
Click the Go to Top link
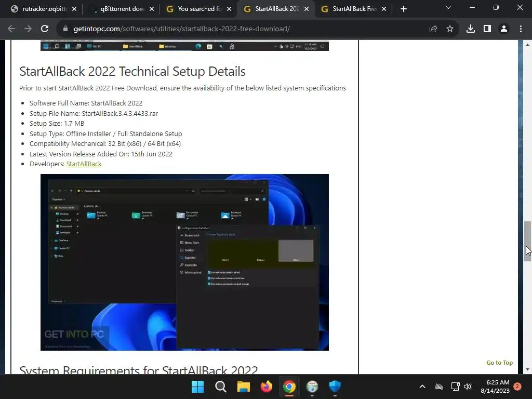pyautogui.click(x=499, y=363)
